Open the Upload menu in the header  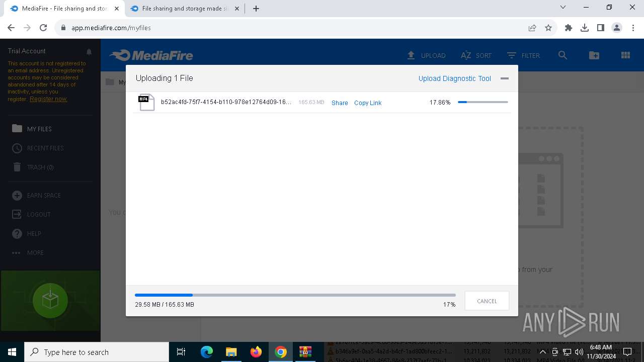pyautogui.click(x=426, y=55)
